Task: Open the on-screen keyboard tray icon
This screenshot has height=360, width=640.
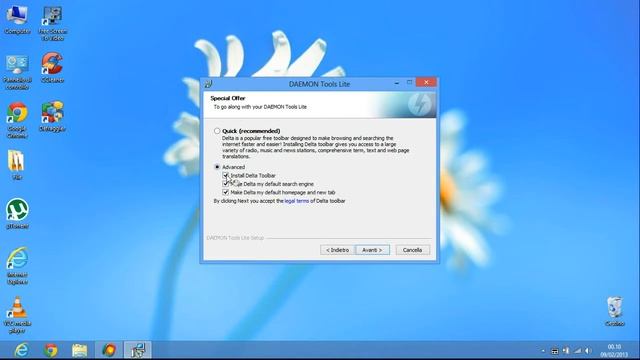Action: [x=554, y=351]
